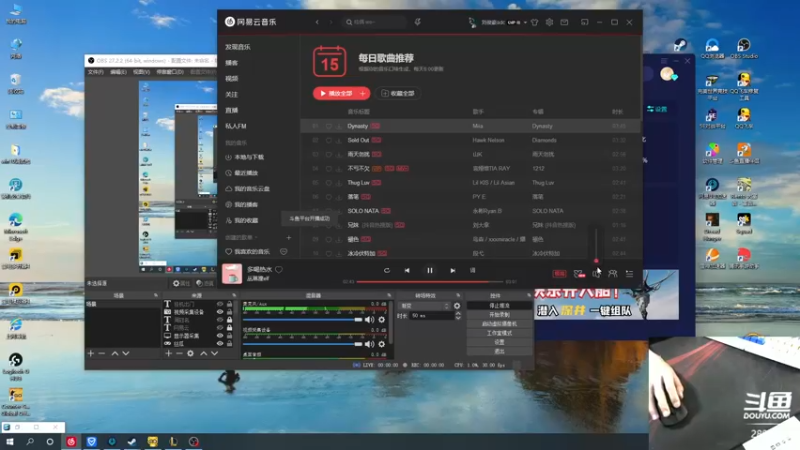Image resolution: width=800 pixels, height=450 pixels.
Task: Open NetEase Music settings gear
Action: click(549, 22)
